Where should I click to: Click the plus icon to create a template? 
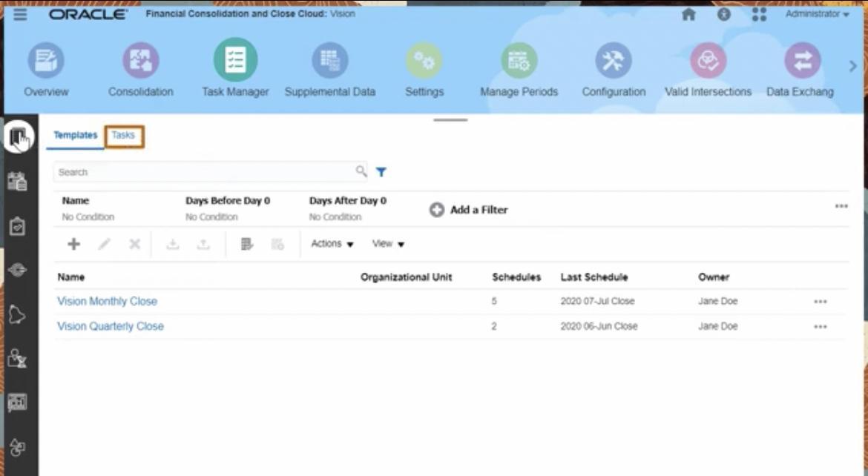click(73, 244)
